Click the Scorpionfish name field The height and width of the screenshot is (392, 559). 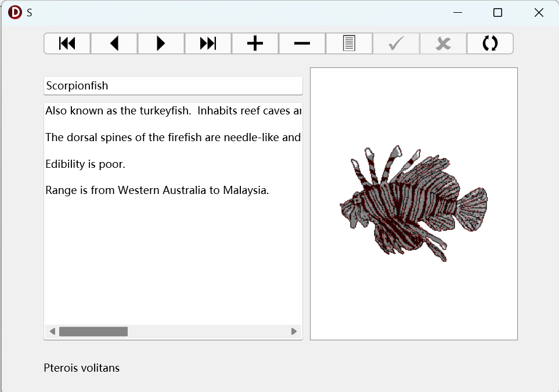tap(173, 86)
